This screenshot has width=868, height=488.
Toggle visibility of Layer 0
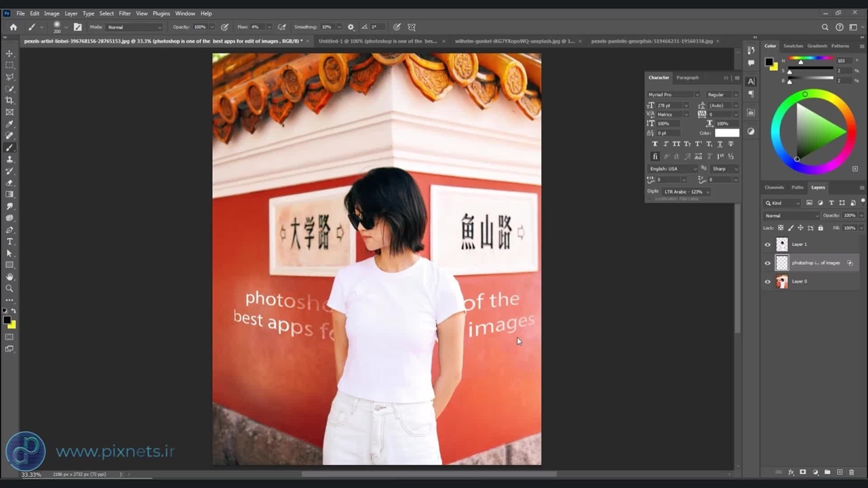[768, 281]
